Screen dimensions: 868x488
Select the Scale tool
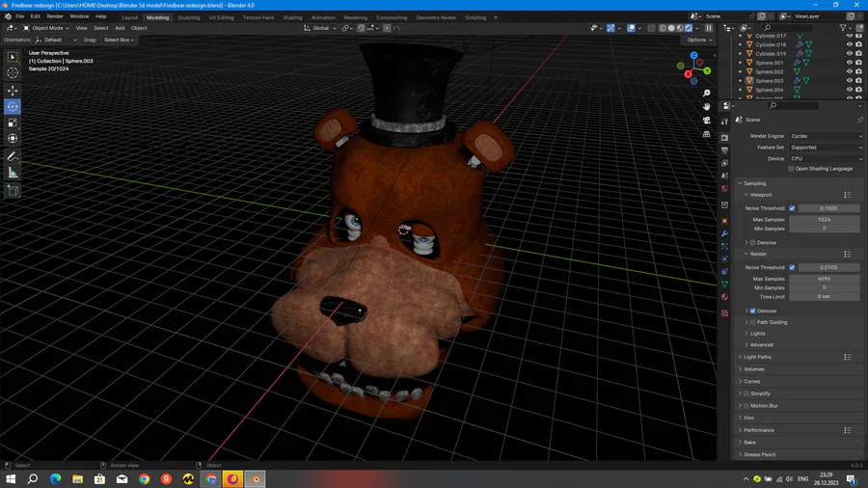pos(13,122)
